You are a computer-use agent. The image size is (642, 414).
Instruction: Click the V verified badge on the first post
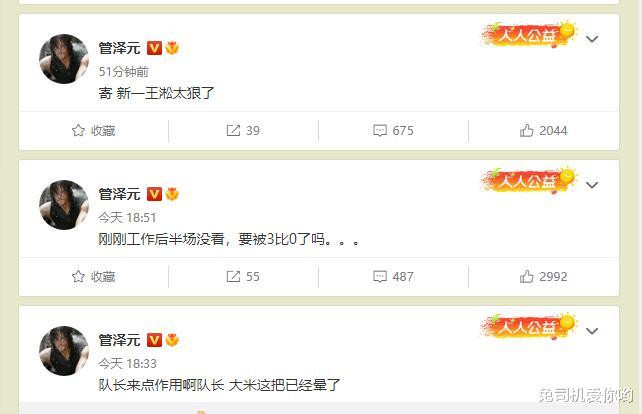154,48
